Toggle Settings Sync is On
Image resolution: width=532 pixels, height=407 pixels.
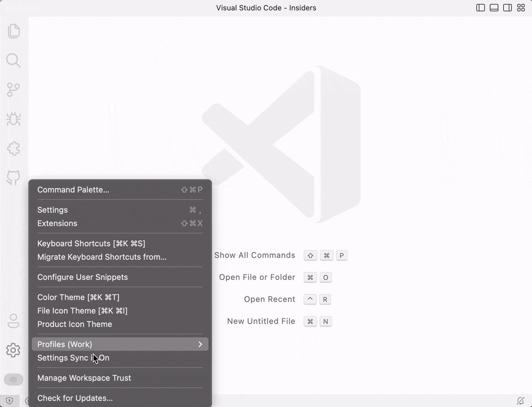(73, 358)
